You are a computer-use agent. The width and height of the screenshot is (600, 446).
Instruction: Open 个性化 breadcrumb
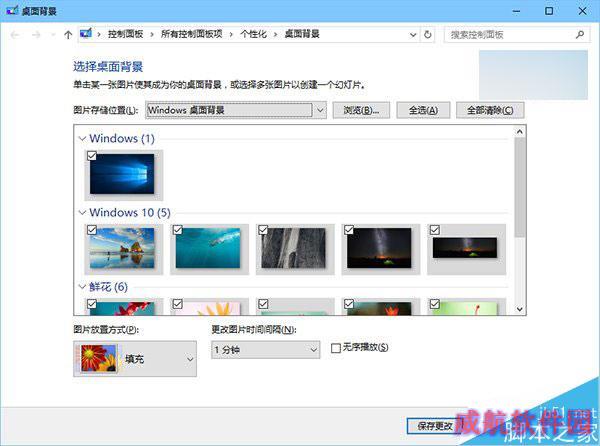pos(253,34)
